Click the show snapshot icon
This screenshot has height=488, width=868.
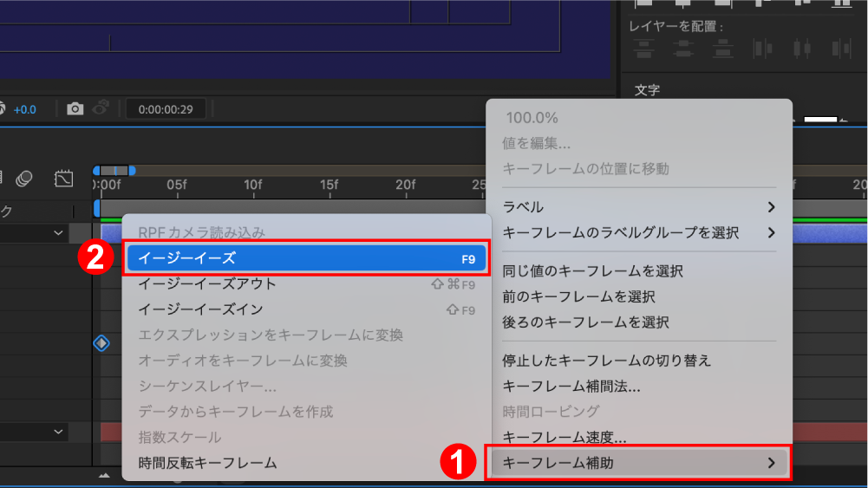point(101,107)
